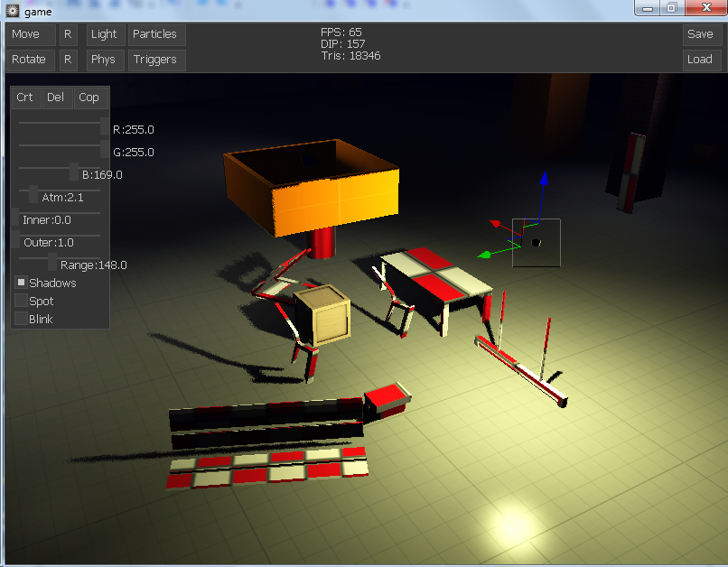Click the B color slider handle

74,170
